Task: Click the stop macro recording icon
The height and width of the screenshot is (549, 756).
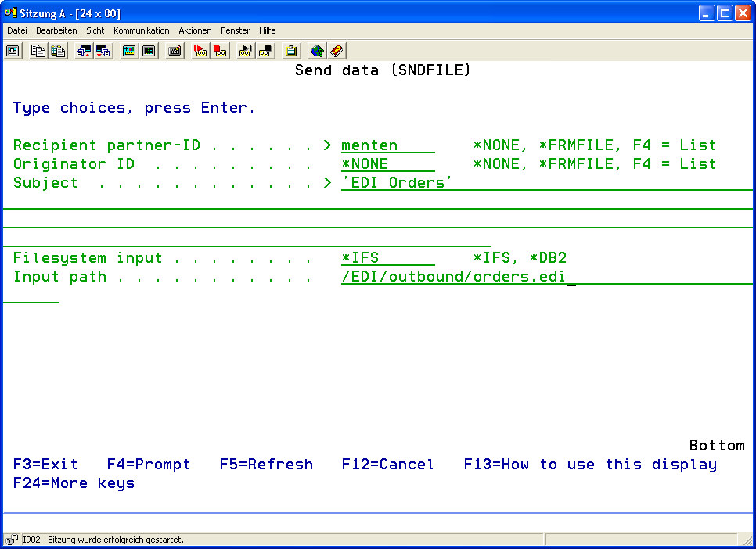Action: pos(220,51)
